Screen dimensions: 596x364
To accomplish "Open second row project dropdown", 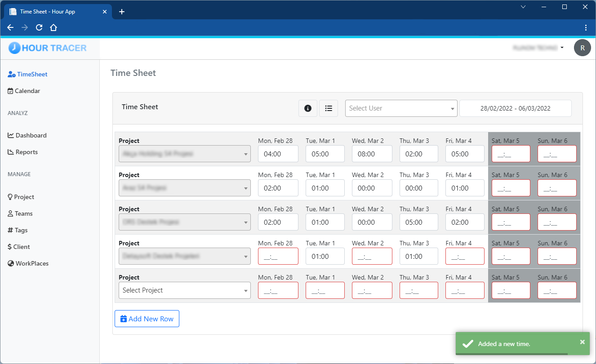I will point(185,188).
